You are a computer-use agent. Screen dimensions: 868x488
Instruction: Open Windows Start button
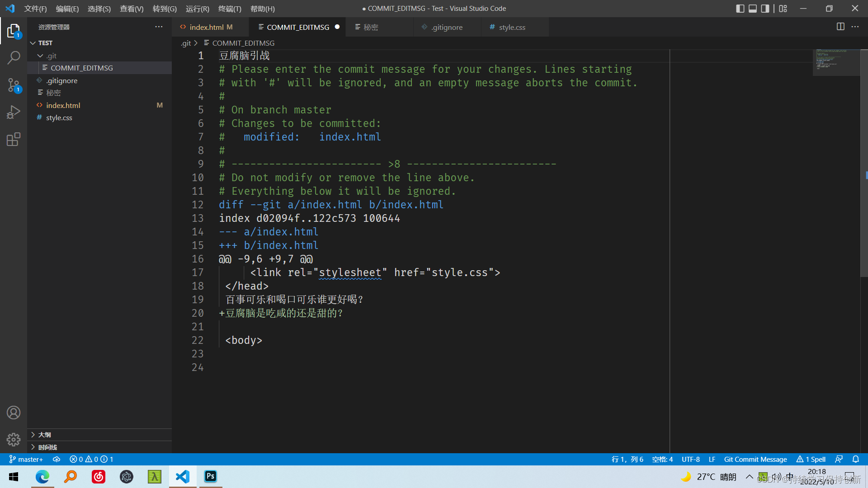point(14,477)
